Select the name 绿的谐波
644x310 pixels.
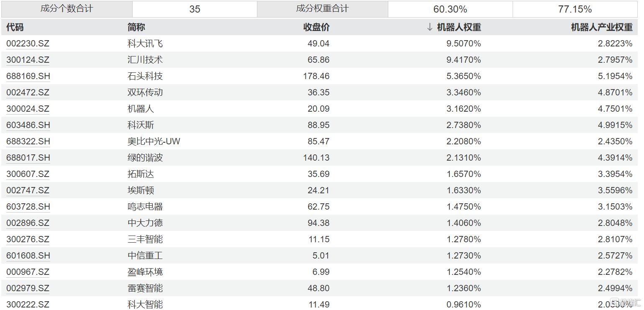tap(145, 158)
